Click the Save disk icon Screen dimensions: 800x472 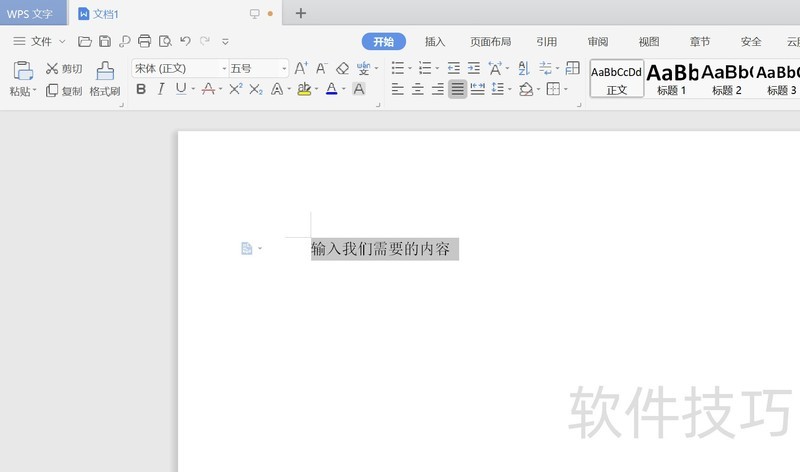tap(105, 41)
